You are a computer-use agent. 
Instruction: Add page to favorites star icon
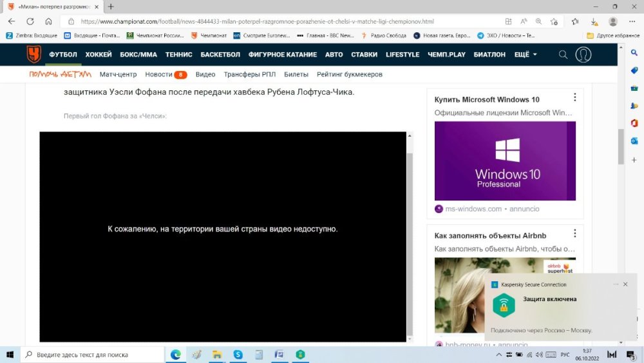pos(554,21)
